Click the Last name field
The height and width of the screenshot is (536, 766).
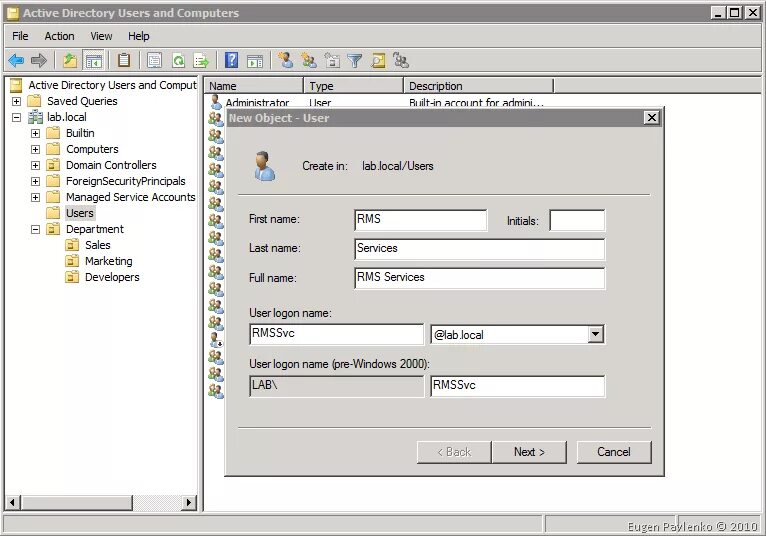[x=479, y=249]
